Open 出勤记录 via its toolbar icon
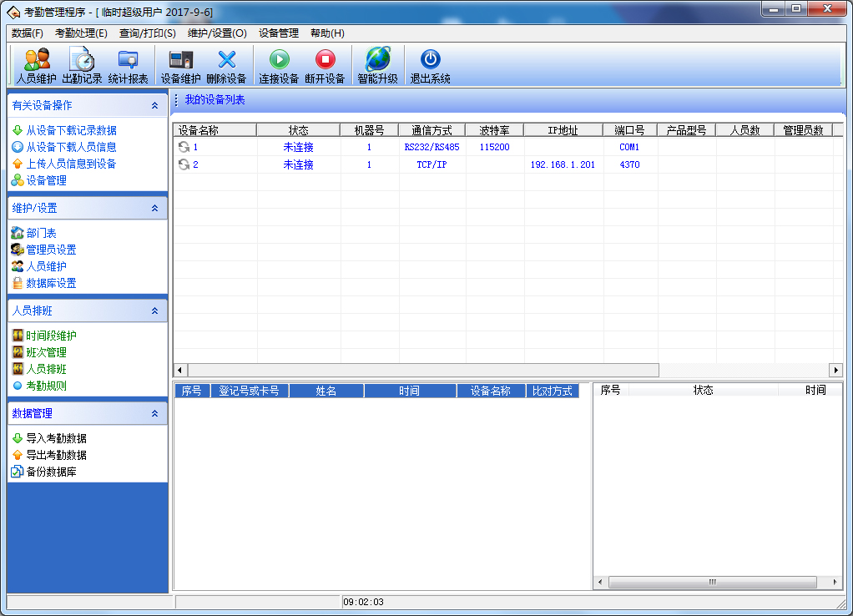The height and width of the screenshot is (616, 853). (83, 65)
